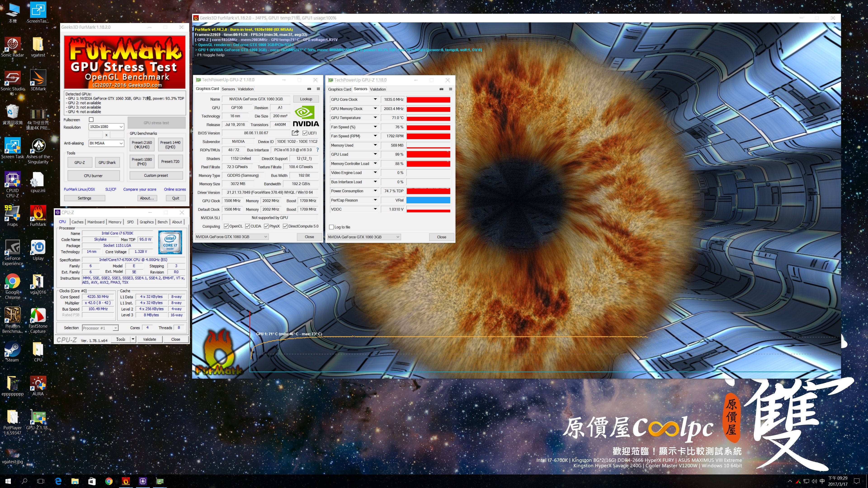Select Validation tab in right GPU-Z window
Screen dimensions: 868x488
[378, 89]
